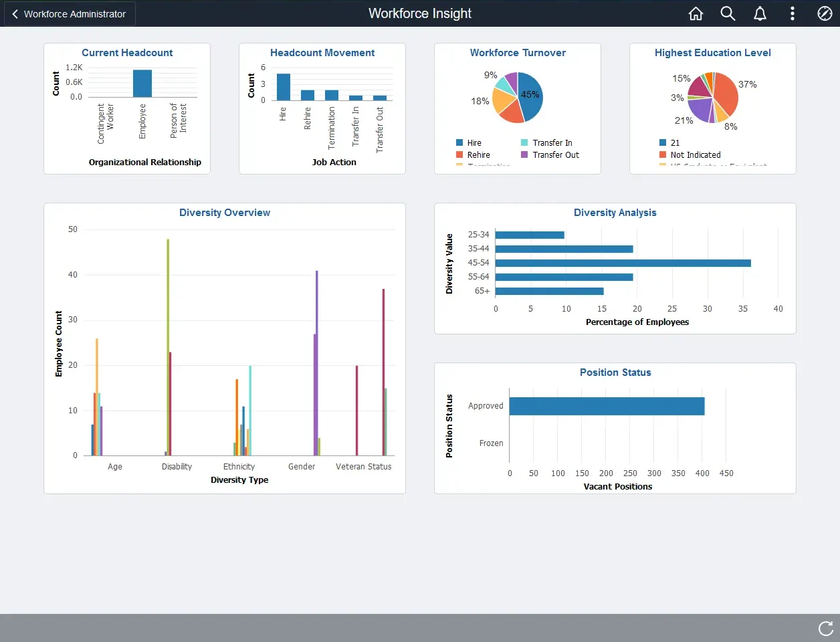Screen dimensions: 840x642
Task: Open the Diversity Overview chart title
Action: [x=225, y=213]
